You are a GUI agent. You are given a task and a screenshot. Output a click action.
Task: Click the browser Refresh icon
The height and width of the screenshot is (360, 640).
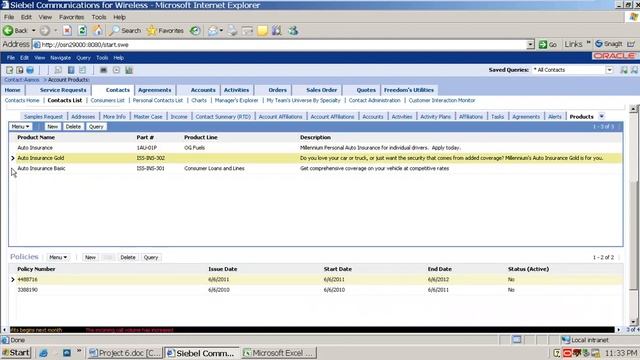(x=82, y=31)
